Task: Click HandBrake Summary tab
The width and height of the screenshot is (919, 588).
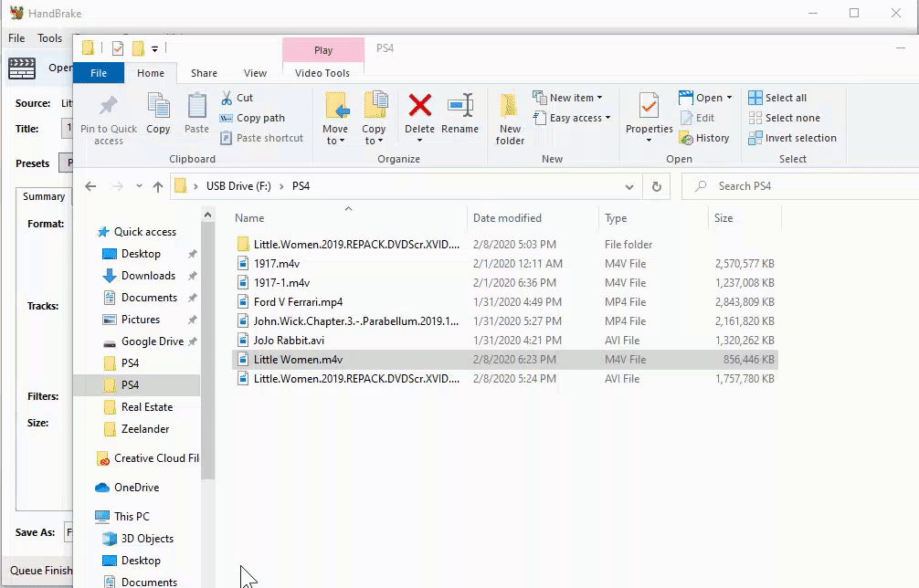Action: tap(44, 197)
